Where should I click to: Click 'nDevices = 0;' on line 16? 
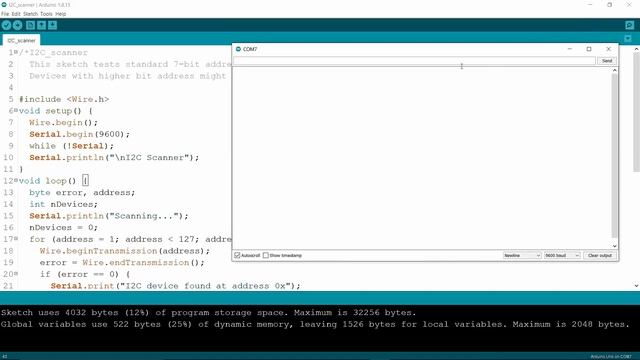[64, 227]
